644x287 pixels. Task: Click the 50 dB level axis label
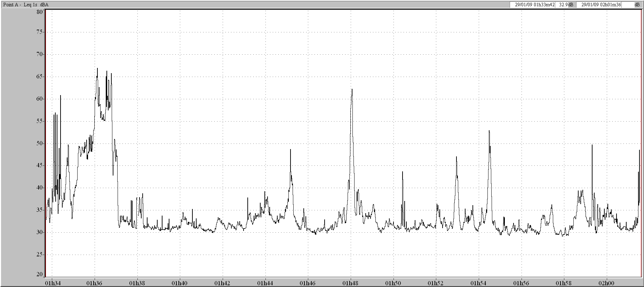(39, 143)
